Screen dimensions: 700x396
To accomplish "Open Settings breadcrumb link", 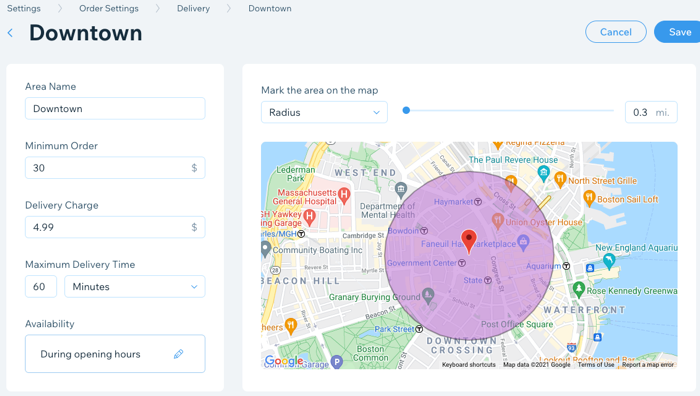I will tap(24, 8).
